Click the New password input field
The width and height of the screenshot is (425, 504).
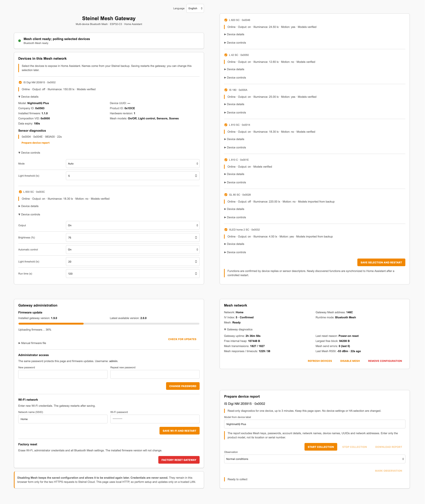(63, 374)
